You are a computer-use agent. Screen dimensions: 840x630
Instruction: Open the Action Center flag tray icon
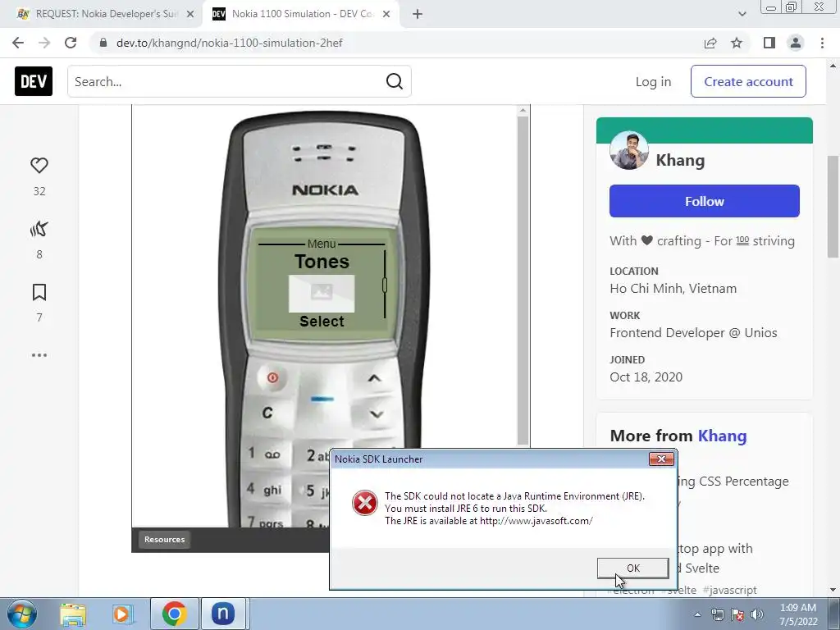click(737, 615)
